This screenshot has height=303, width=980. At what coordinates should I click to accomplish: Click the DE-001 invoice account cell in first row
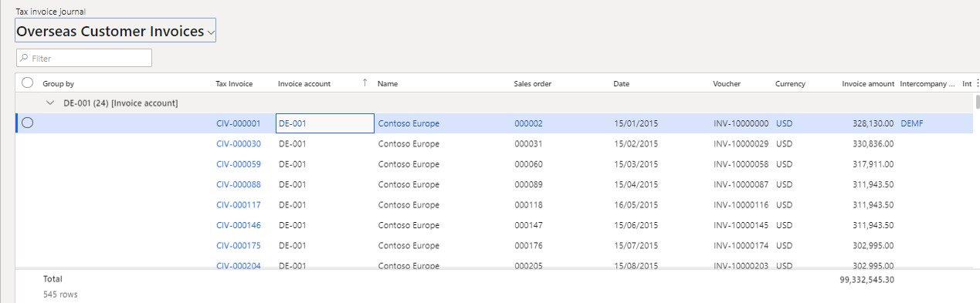click(319, 123)
